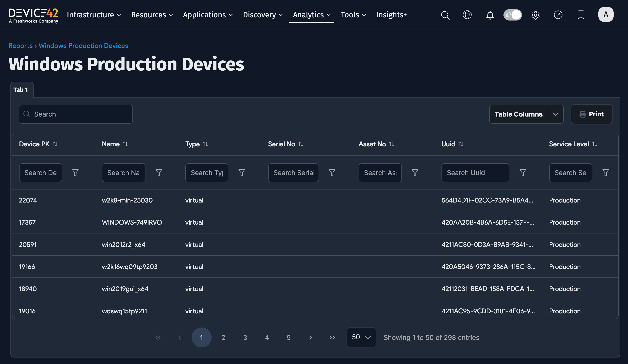Toggle sort on the Device PK column
Image resolution: width=628 pixels, height=364 pixels.
point(55,144)
